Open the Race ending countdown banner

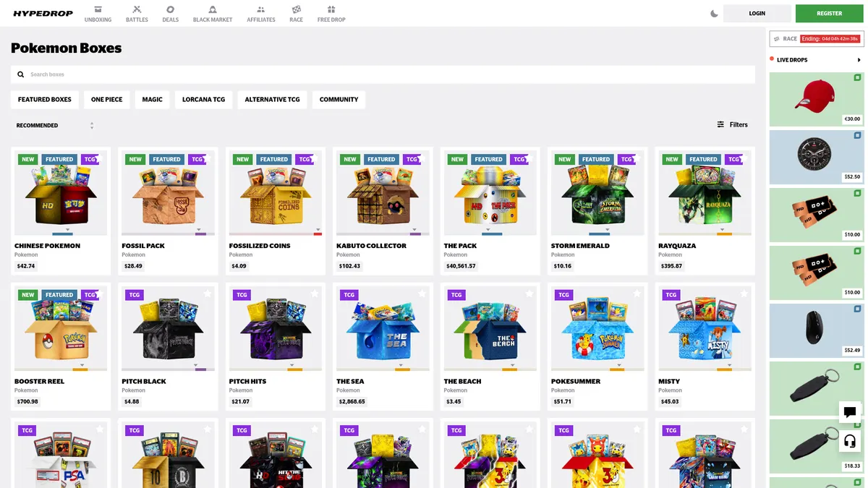coord(817,39)
